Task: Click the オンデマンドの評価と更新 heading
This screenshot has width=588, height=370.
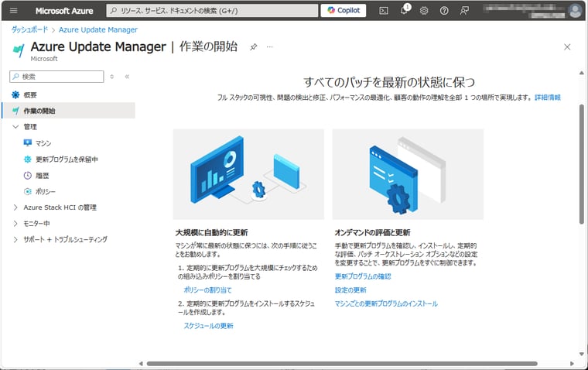Action: coord(372,233)
